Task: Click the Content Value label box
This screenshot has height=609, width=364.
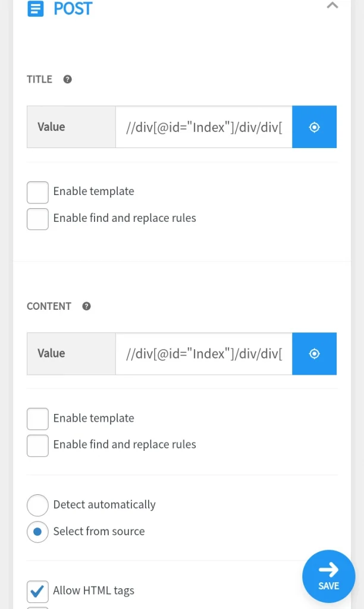Action: tap(71, 354)
